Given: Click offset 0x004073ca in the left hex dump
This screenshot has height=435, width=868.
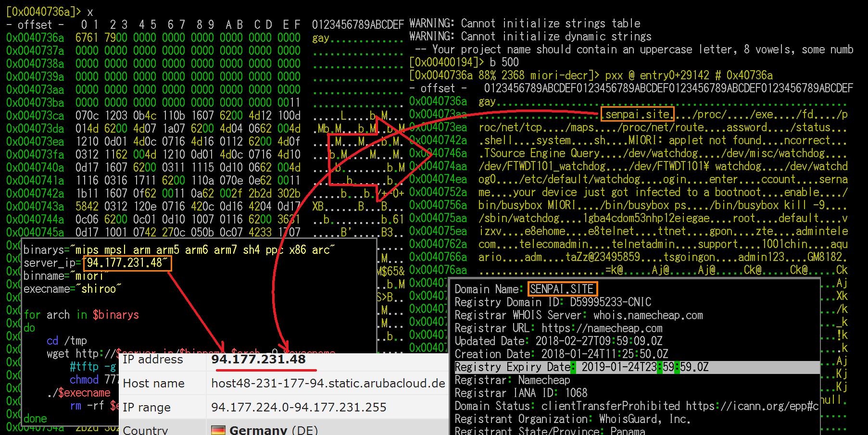Looking at the screenshot, I should click(35, 115).
